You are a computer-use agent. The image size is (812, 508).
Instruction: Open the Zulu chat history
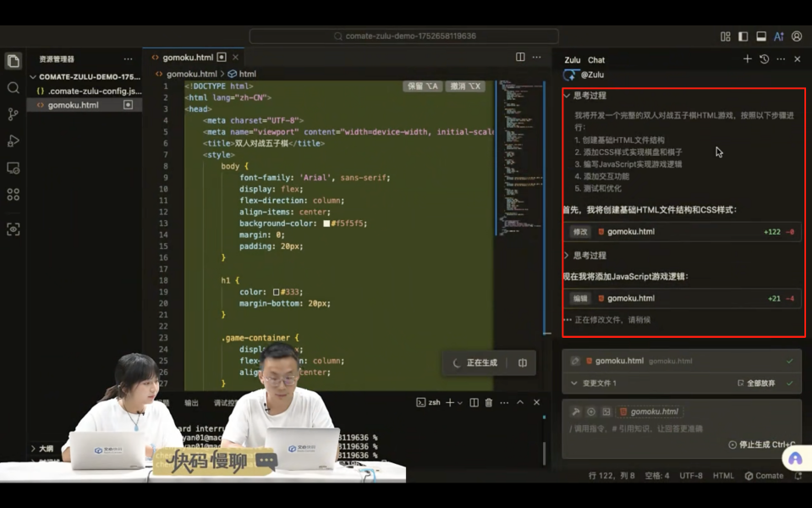coord(765,59)
